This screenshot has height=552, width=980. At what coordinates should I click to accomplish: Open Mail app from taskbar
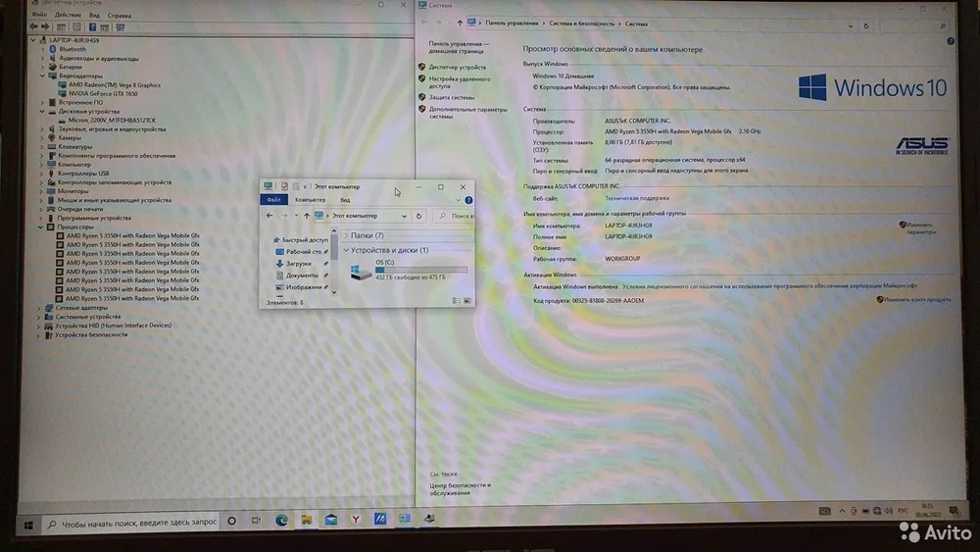pos(330,520)
